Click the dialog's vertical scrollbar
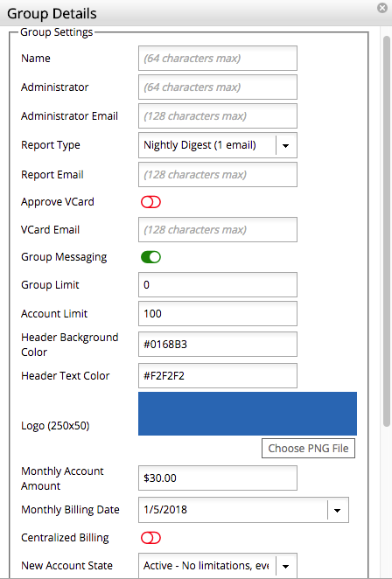The width and height of the screenshot is (392, 579). [387, 231]
